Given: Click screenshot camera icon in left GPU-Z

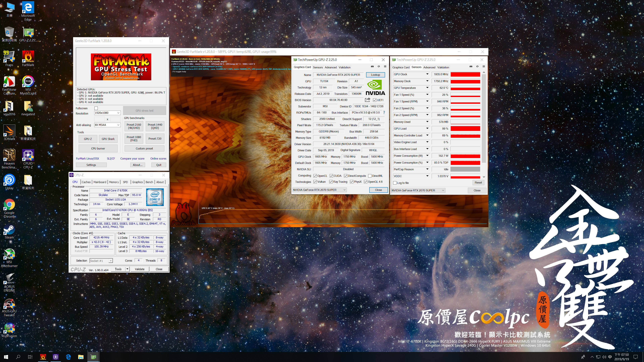Looking at the screenshot, I should click(x=372, y=67).
